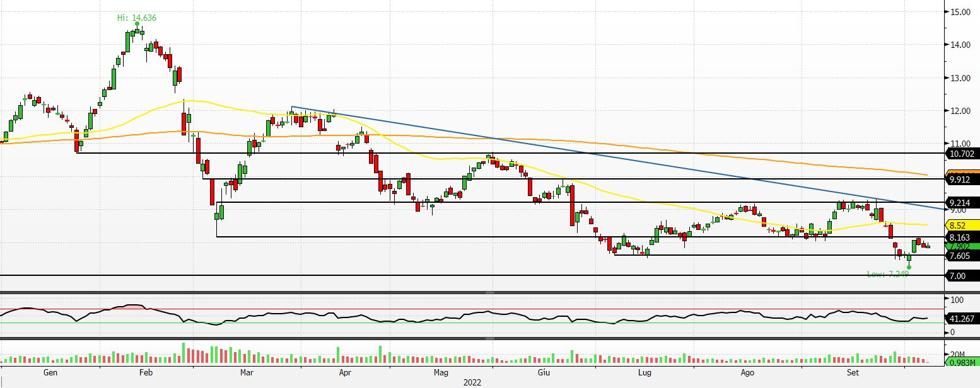Click the 100 value on RSI axis
Viewport: 980px width, 388px height.
point(957,300)
